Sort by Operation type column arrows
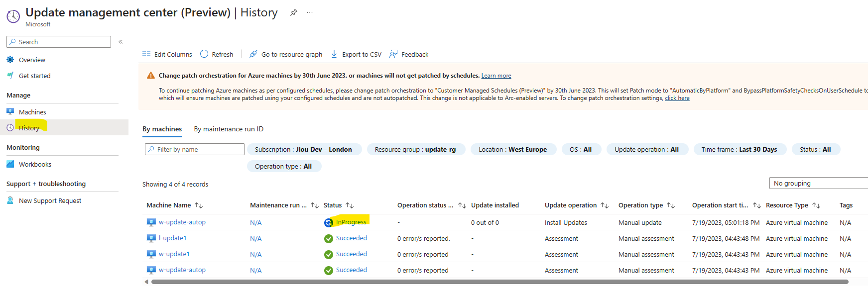868x292 pixels. [671, 205]
